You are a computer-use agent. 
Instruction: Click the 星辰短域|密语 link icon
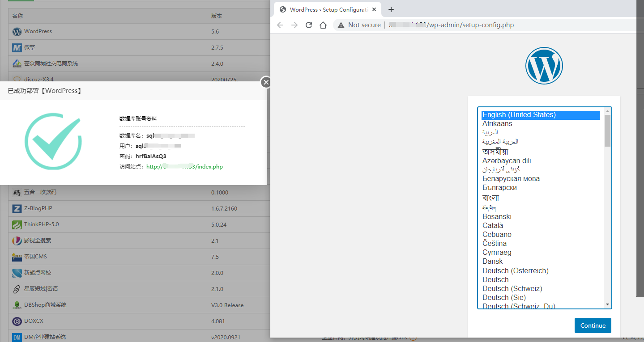(x=17, y=289)
